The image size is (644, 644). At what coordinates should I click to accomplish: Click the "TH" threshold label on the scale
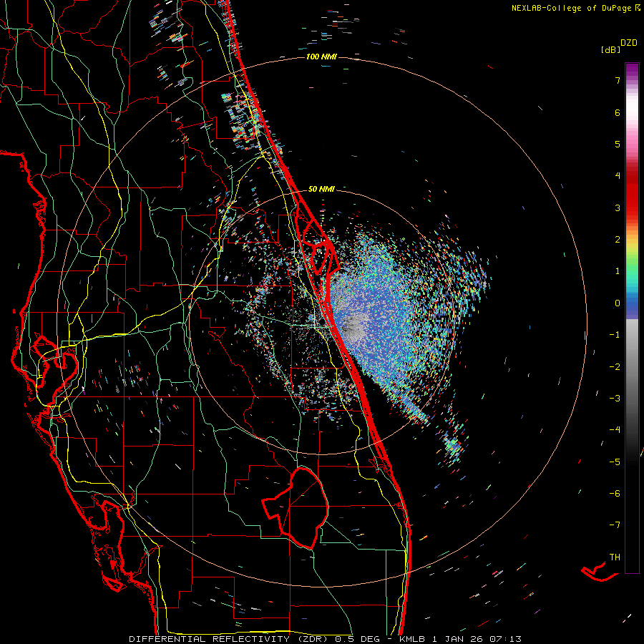pyautogui.click(x=615, y=557)
